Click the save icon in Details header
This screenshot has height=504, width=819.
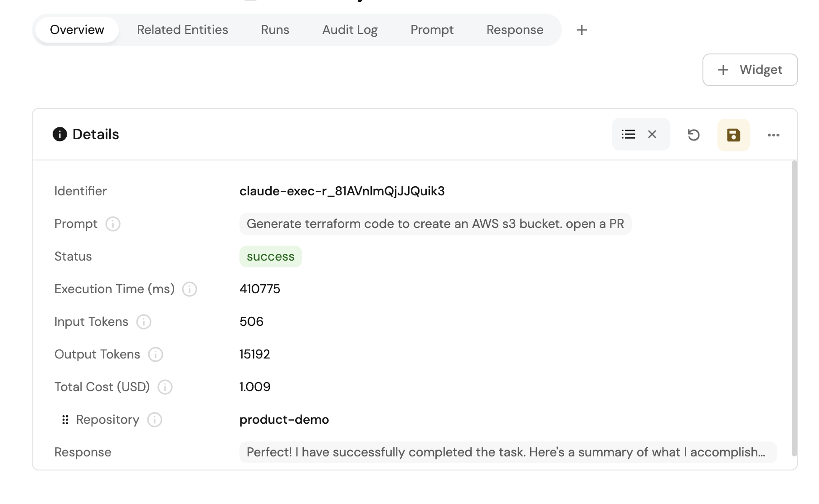click(x=733, y=135)
